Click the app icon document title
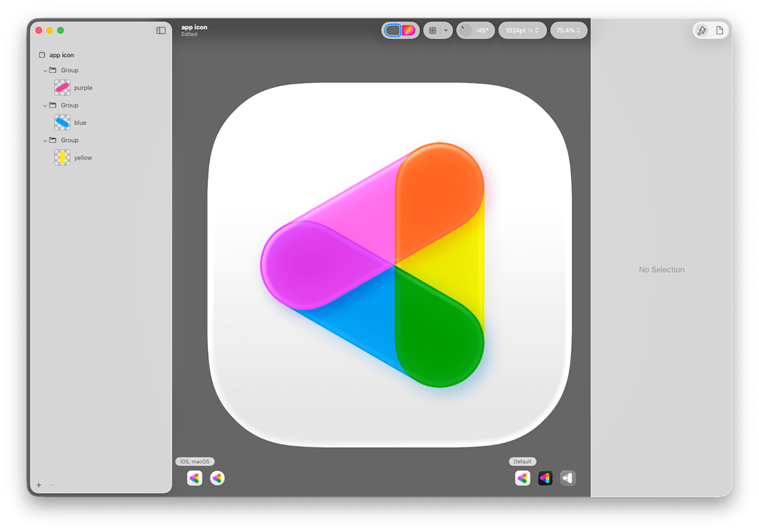759x532 pixels. 194,27
